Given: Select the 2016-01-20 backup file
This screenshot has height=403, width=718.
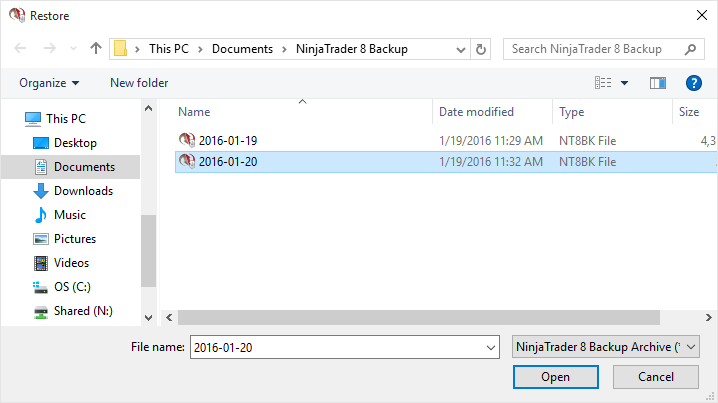Looking at the screenshot, I should [228, 162].
